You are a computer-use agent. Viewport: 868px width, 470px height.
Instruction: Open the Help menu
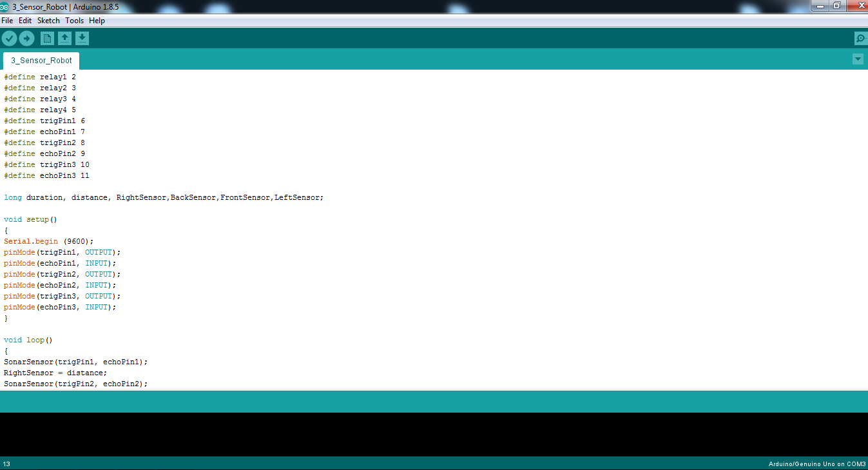pyautogui.click(x=97, y=21)
